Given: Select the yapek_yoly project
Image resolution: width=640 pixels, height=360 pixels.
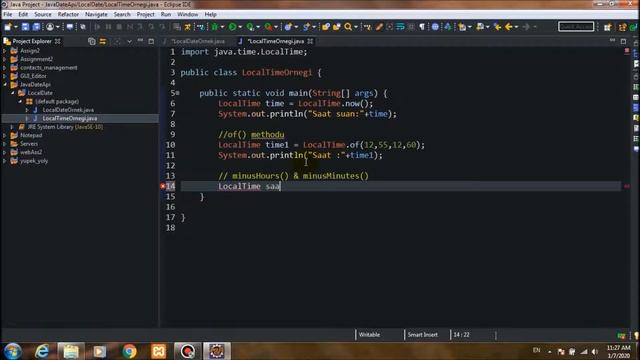Looking at the screenshot, I should [x=34, y=161].
